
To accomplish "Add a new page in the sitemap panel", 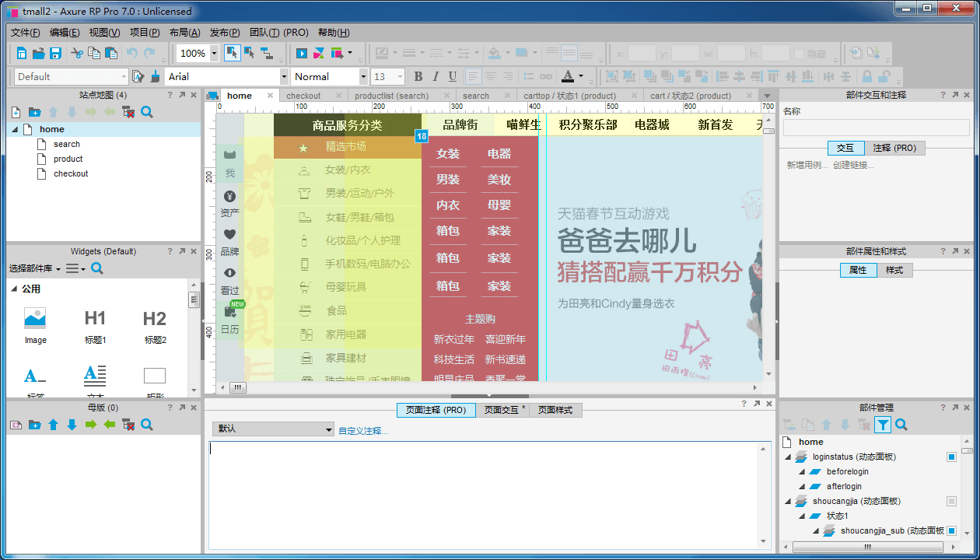I will (16, 112).
